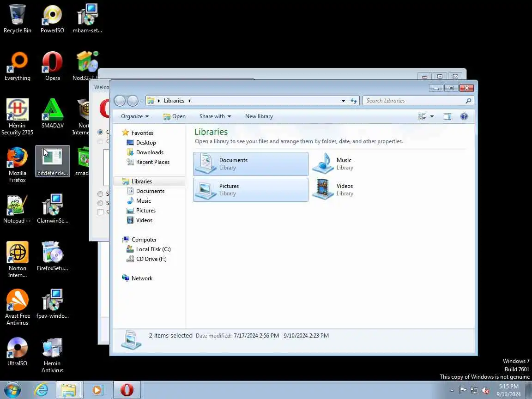Click the New library button
The width and height of the screenshot is (532, 399).
point(259,116)
